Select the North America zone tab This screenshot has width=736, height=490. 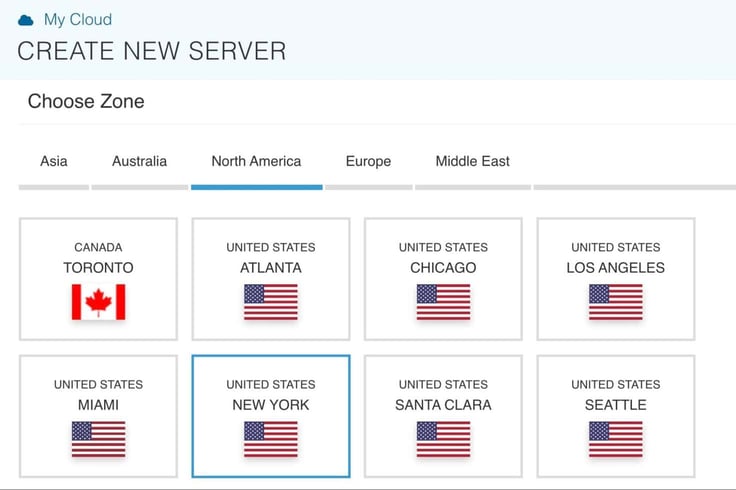pyautogui.click(x=256, y=161)
